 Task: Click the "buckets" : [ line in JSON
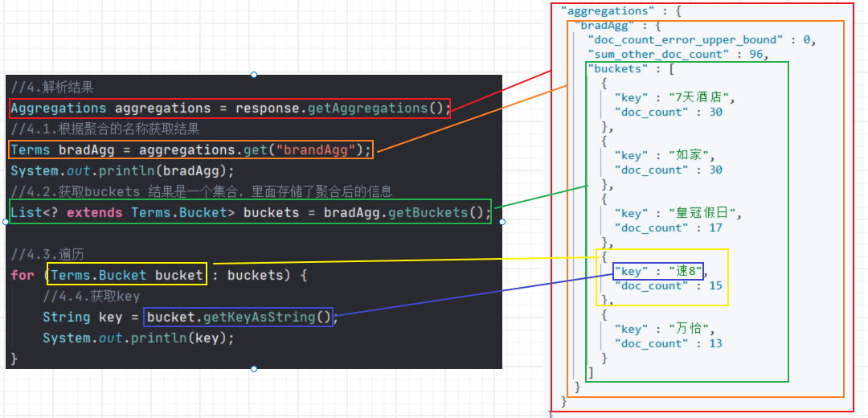(x=630, y=69)
